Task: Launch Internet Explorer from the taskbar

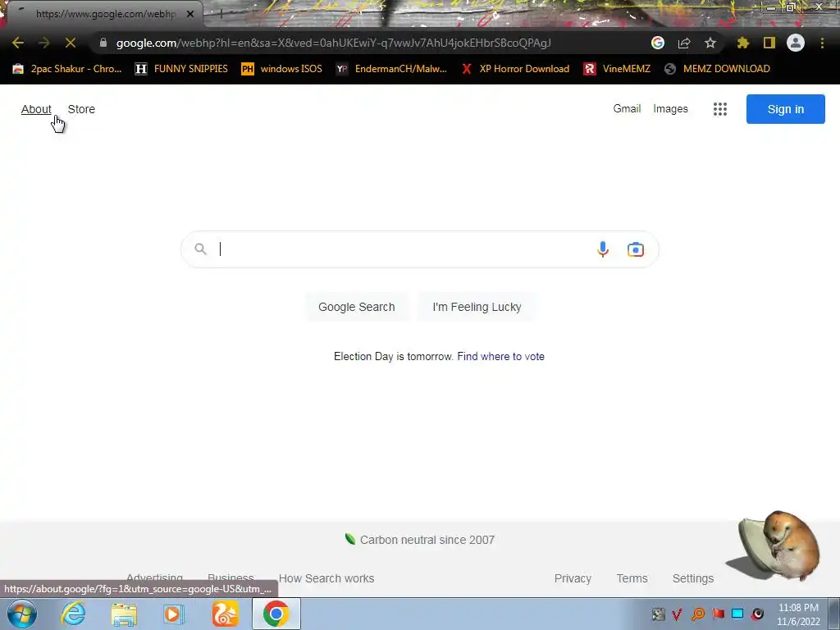Action: pos(73,614)
